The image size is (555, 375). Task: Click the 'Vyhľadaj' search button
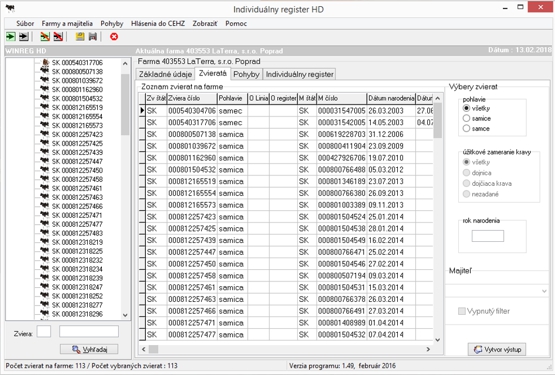tap(89, 350)
